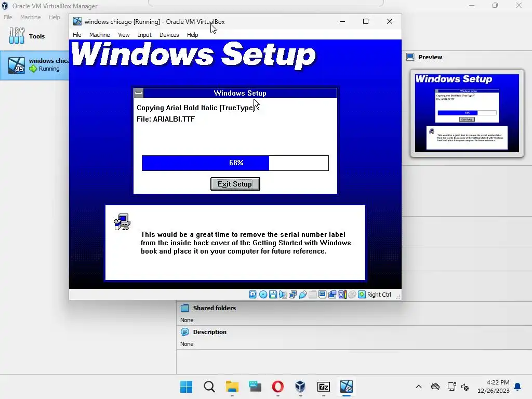
Task: Open the Windows Setup dialog control-menu box
Action: (138, 93)
